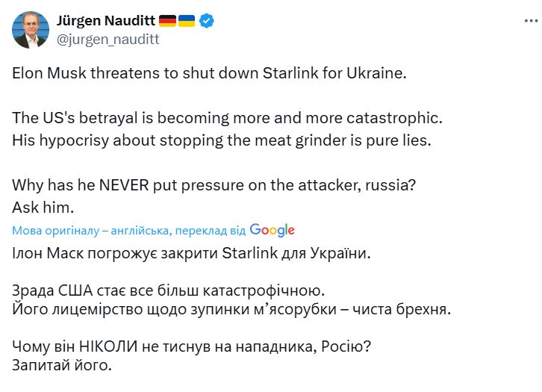Click the translated line 'Зрада США стає все більш'
Viewport: 542px width, 392px height.
coord(168,290)
